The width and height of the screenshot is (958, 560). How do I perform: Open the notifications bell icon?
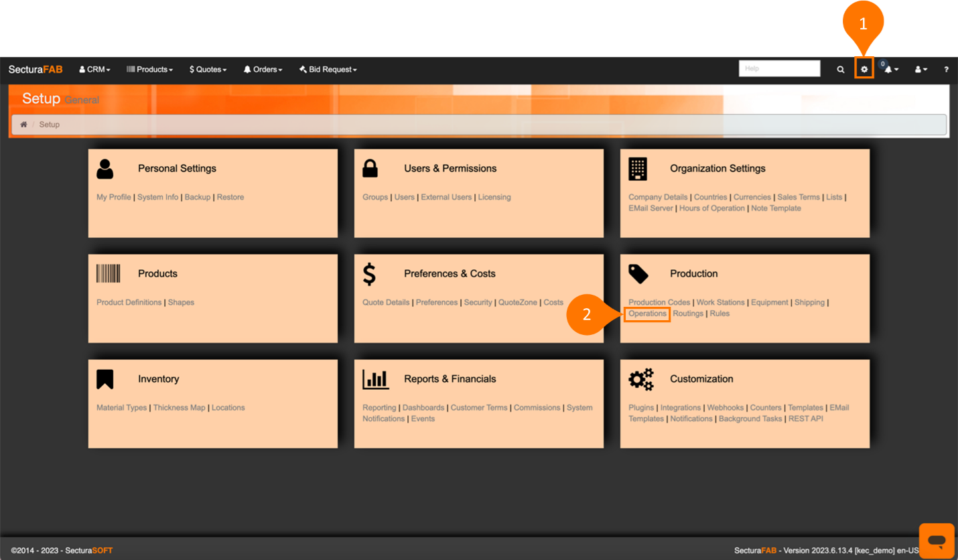point(889,69)
